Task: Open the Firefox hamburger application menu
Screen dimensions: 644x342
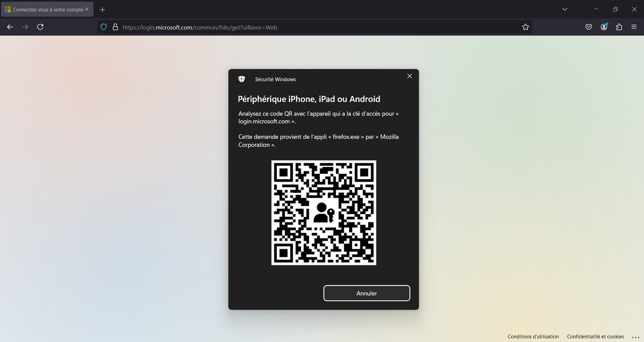Action: coord(634,27)
